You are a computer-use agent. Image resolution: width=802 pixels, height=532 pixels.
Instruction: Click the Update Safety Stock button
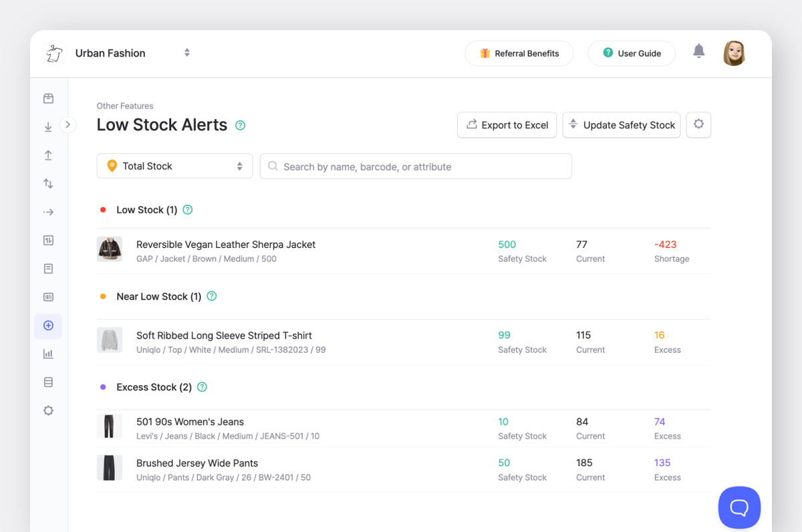click(621, 124)
